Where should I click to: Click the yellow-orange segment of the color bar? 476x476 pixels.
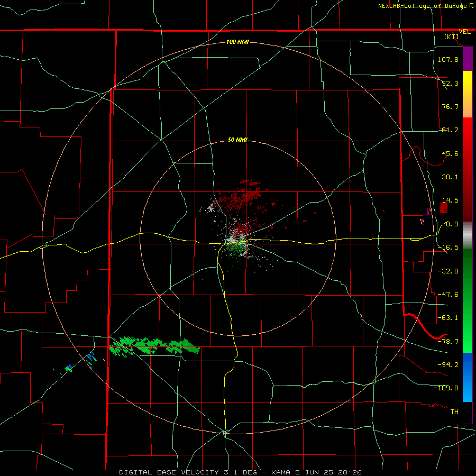(467, 94)
